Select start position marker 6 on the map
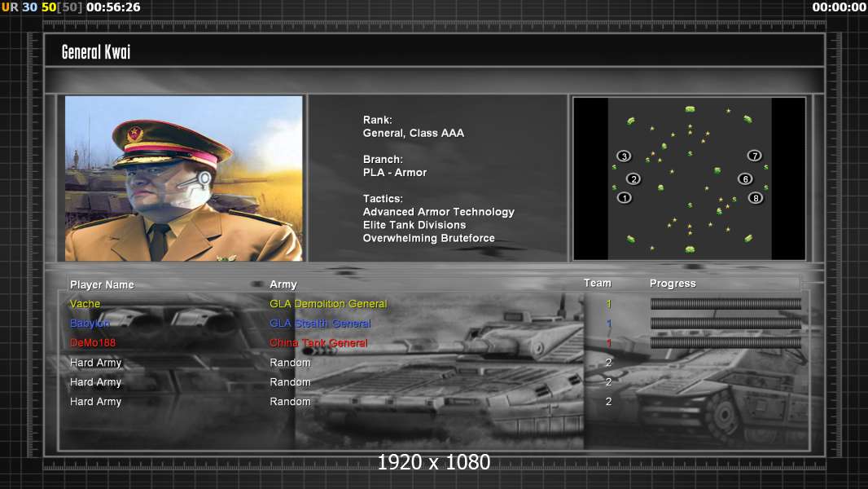Screen dimensions: 868x489 tap(745, 178)
